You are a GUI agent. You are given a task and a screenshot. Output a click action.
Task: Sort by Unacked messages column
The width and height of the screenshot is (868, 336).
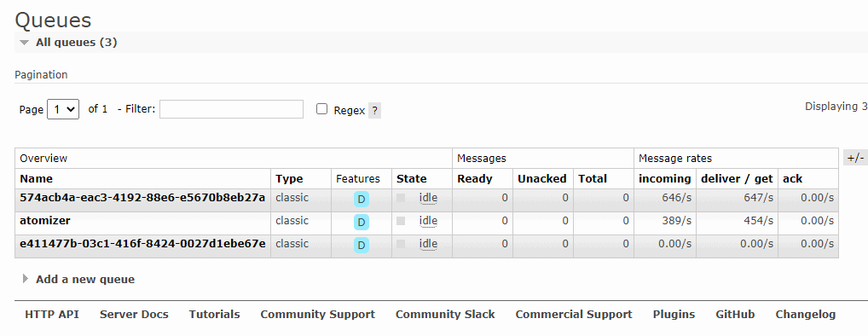[x=542, y=179]
